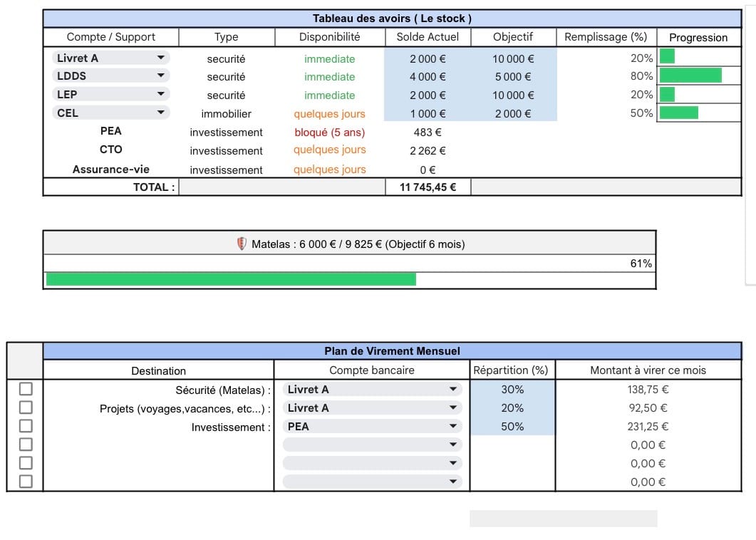Enable the checkbox next to Investissement row

[26, 426]
